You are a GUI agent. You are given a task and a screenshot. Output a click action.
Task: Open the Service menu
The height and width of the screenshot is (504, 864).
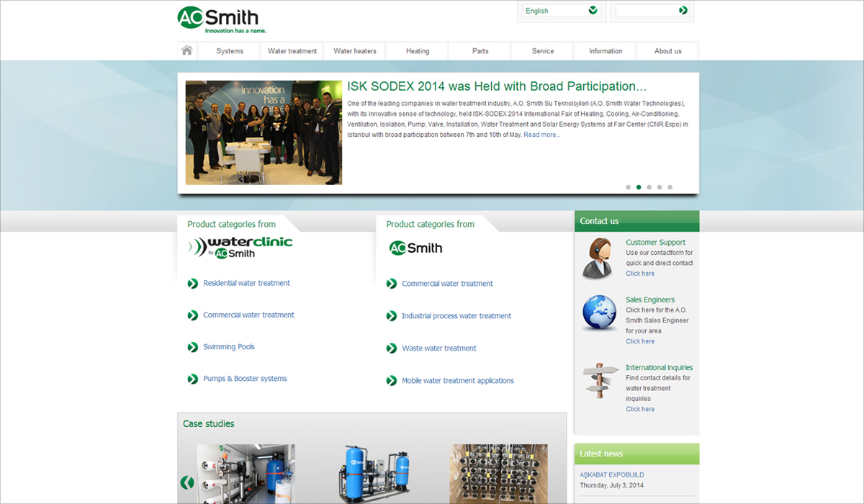click(x=543, y=51)
